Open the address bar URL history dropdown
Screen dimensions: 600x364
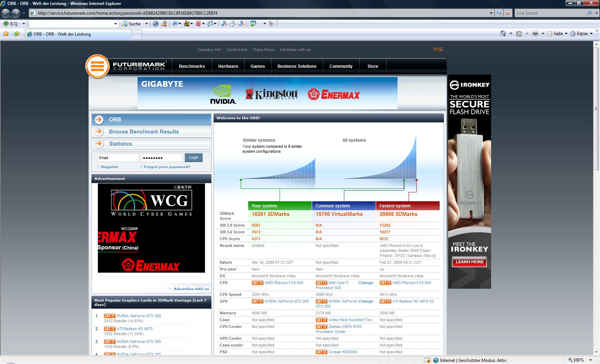491,13
